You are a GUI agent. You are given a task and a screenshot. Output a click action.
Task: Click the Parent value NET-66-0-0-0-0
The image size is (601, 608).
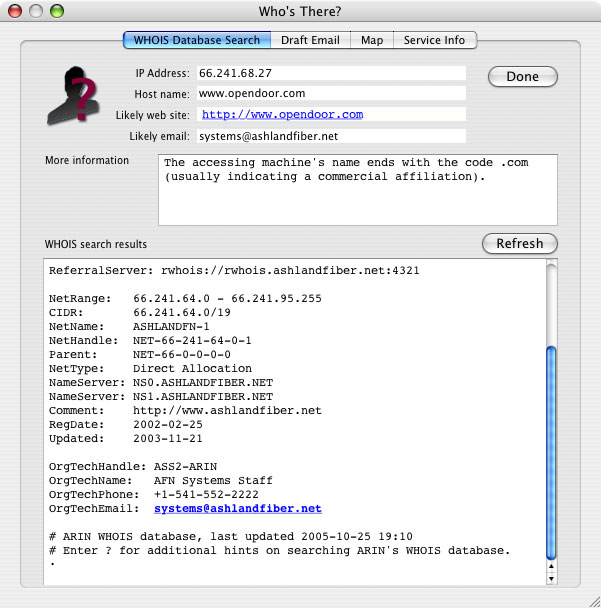point(181,354)
